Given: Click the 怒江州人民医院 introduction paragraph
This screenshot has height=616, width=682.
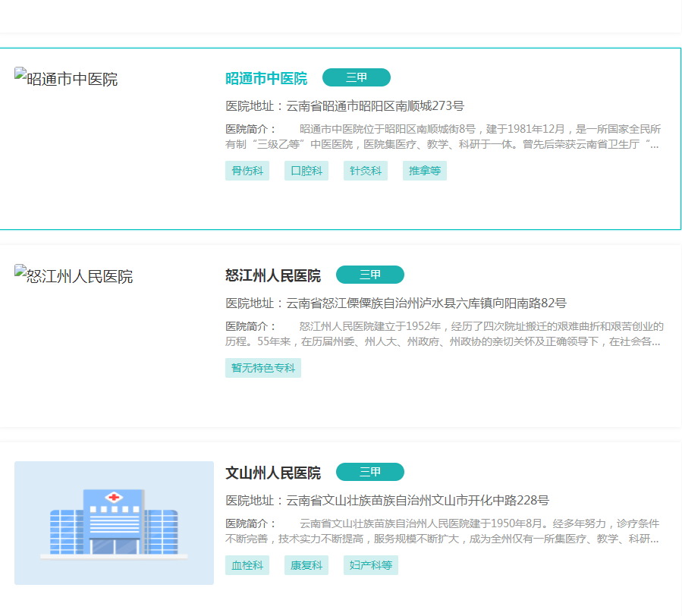Looking at the screenshot, I should (445, 334).
